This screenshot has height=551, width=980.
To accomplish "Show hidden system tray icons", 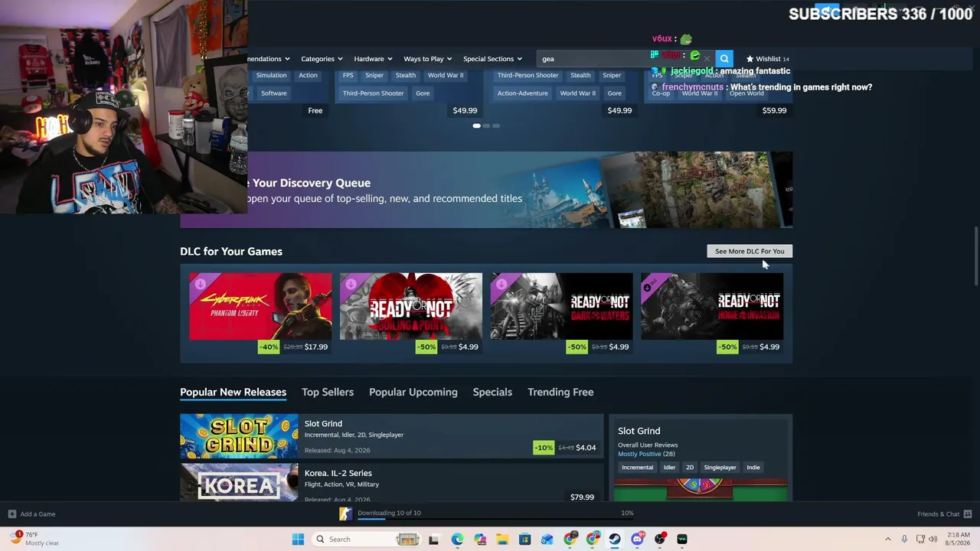I will pyautogui.click(x=888, y=540).
